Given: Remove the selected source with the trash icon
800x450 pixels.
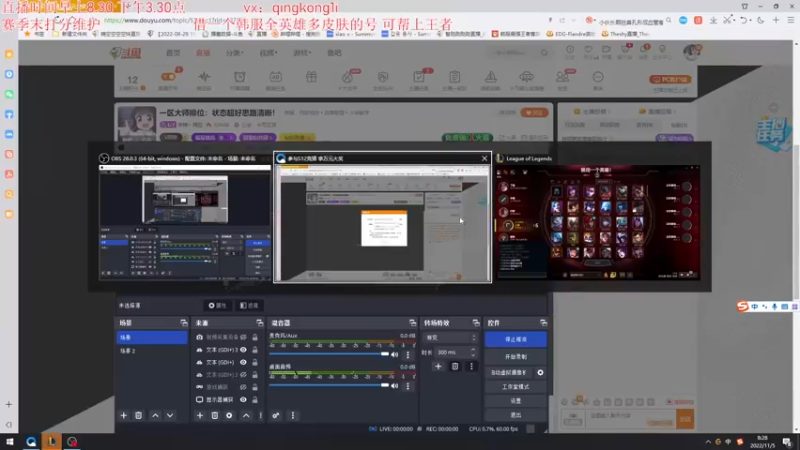Looking at the screenshot, I should pos(215,415).
